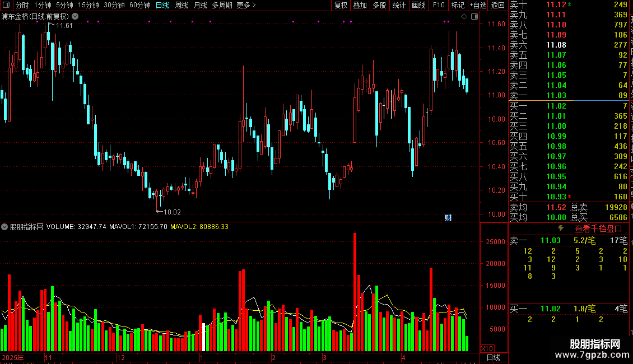633x364 pixels.
Task: Expand the 浦东金桥 title dropdown arrow
Action: (75, 17)
